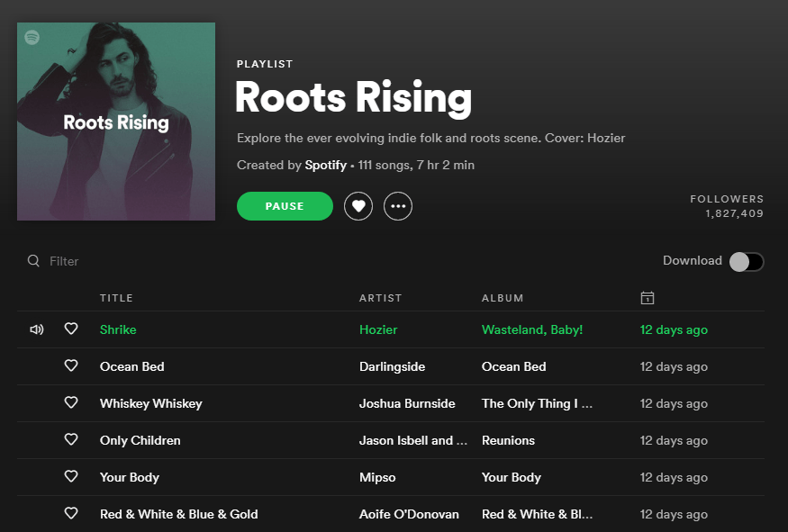Click the Spotify creator link
Screen dimensions: 788x532
(x=325, y=165)
